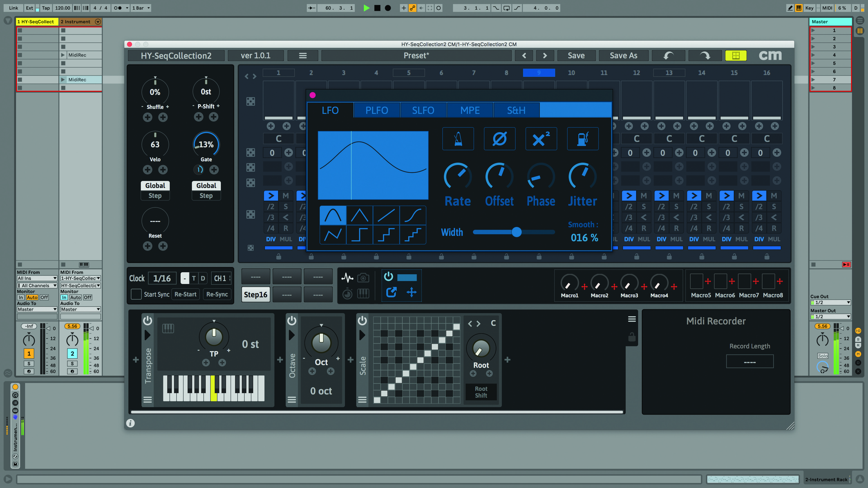Screen dimensions: 868x488
Task: Click the Re-Start button
Action: [x=185, y=294]
